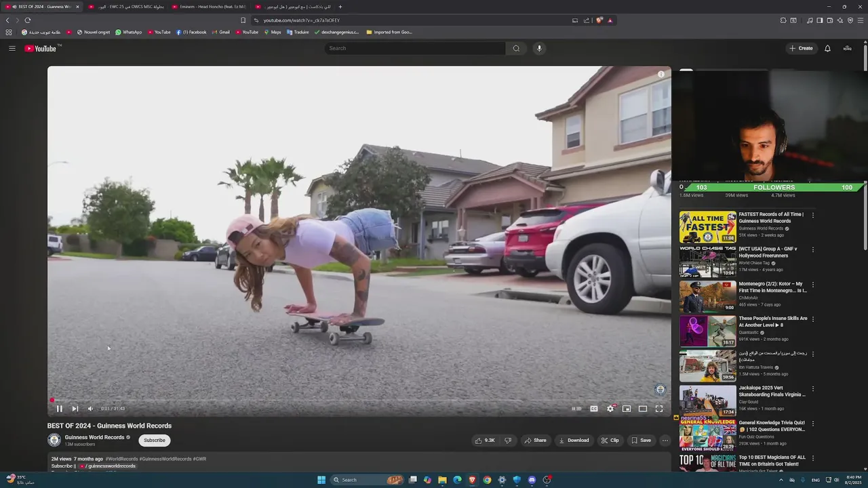The height and width of the screenshot is (488, 868).
Task: Toggle closed captions CC button
Action: click(594, 409)
